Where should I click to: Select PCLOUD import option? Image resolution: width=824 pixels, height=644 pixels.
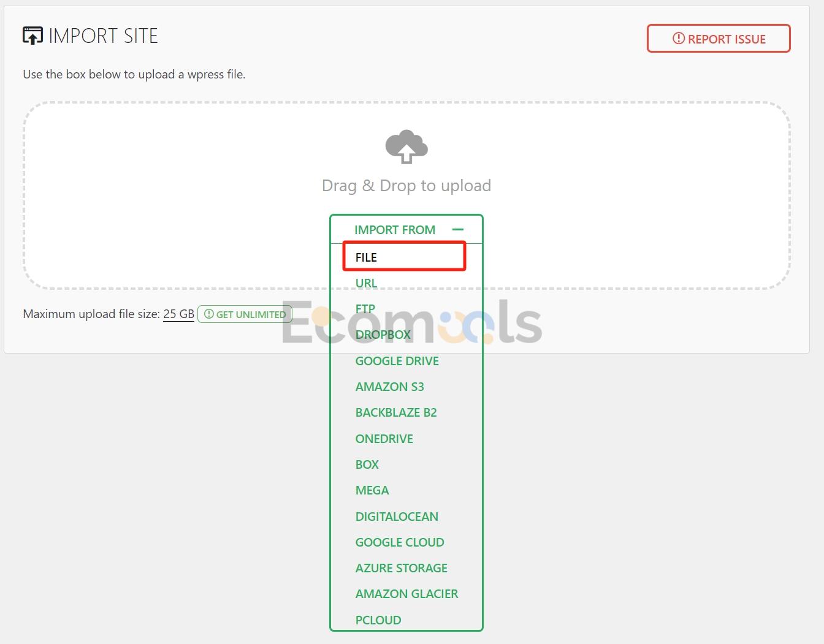point(378,620)
